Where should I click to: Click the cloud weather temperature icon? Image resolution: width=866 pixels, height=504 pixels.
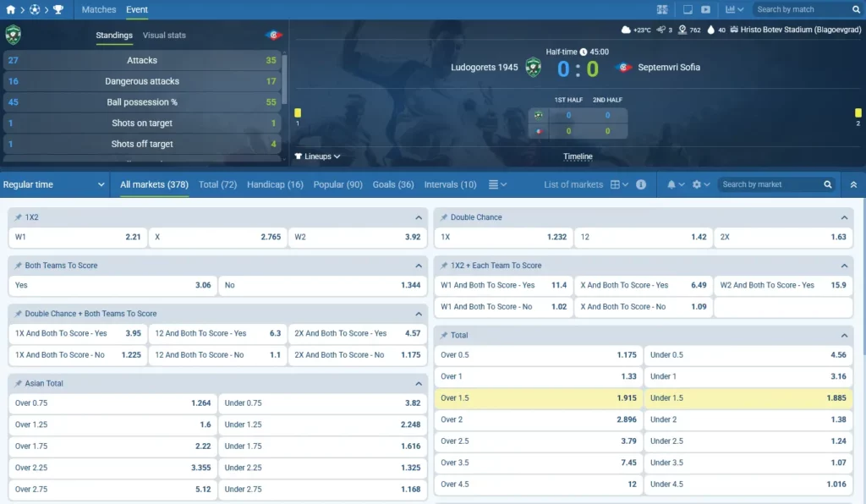[626, 30]
